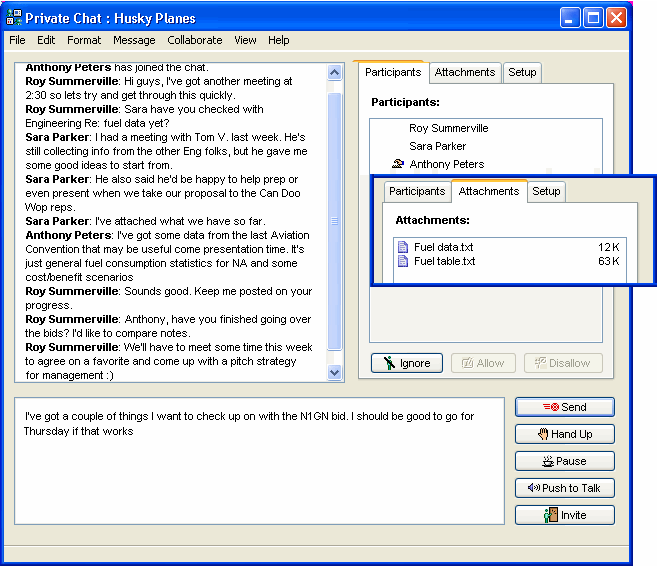This screenshot has height=567, width=658.
Task: Activate Push to Talk
Action: 564,488
